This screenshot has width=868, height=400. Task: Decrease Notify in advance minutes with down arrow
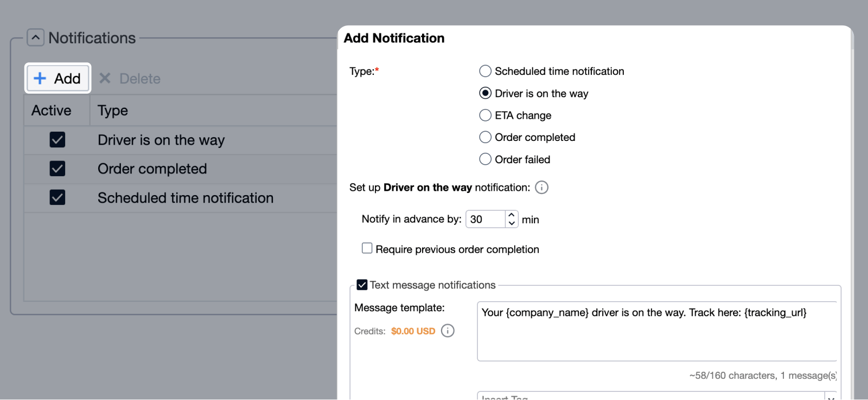click(x=512, y=223)
